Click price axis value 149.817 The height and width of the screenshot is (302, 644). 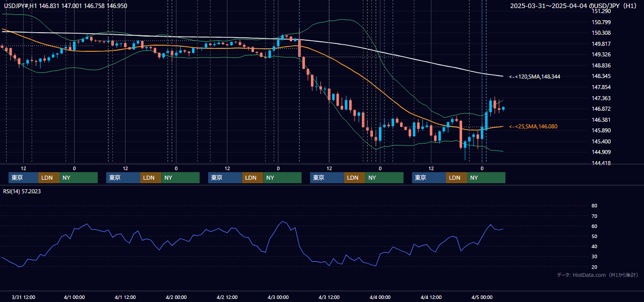tap(601, 44)
